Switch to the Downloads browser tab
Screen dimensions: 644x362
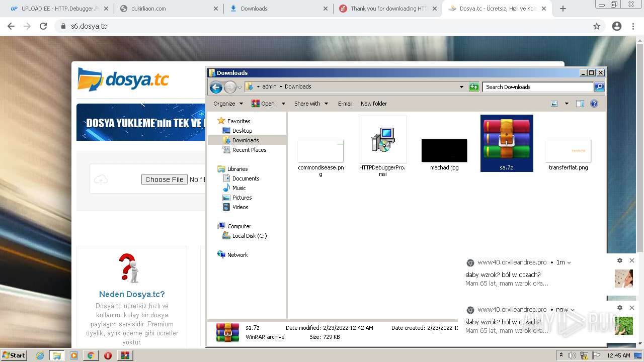(278, 9)
